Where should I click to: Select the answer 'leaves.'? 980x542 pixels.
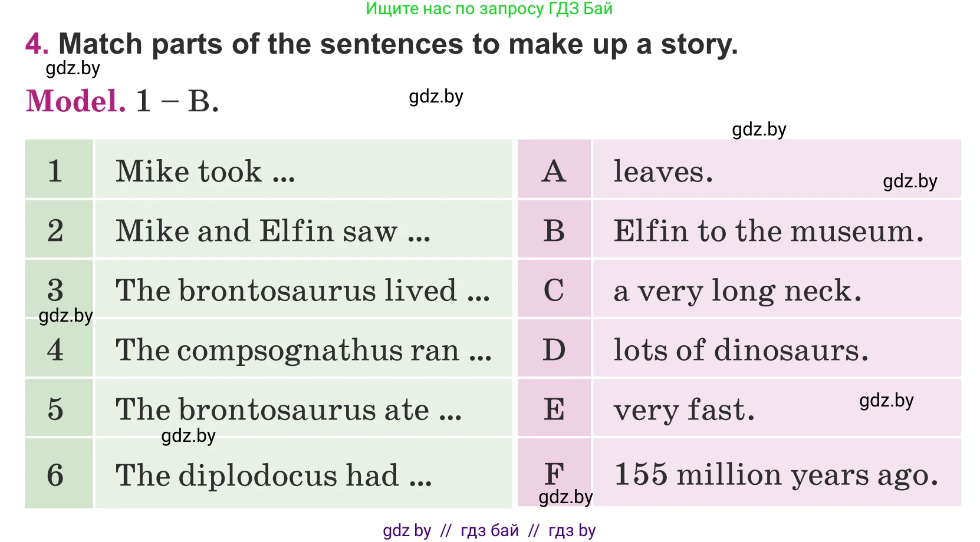click(x=663, y=172)
